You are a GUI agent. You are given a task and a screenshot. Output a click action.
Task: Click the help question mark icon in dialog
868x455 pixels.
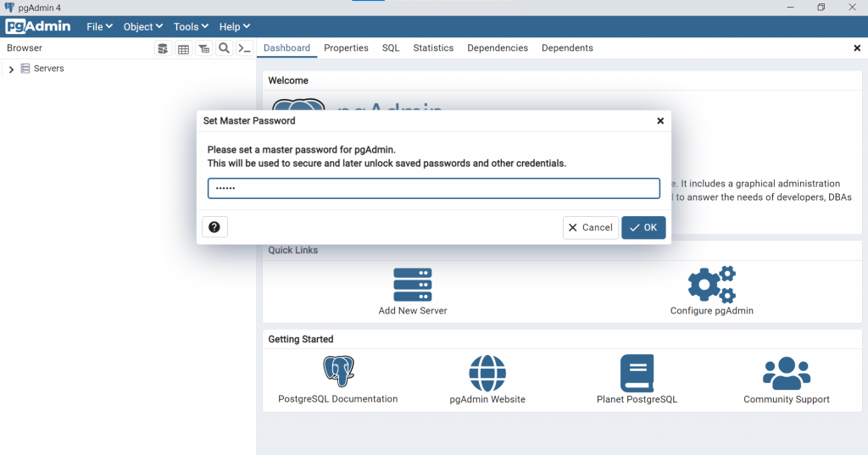coord(214,227)
